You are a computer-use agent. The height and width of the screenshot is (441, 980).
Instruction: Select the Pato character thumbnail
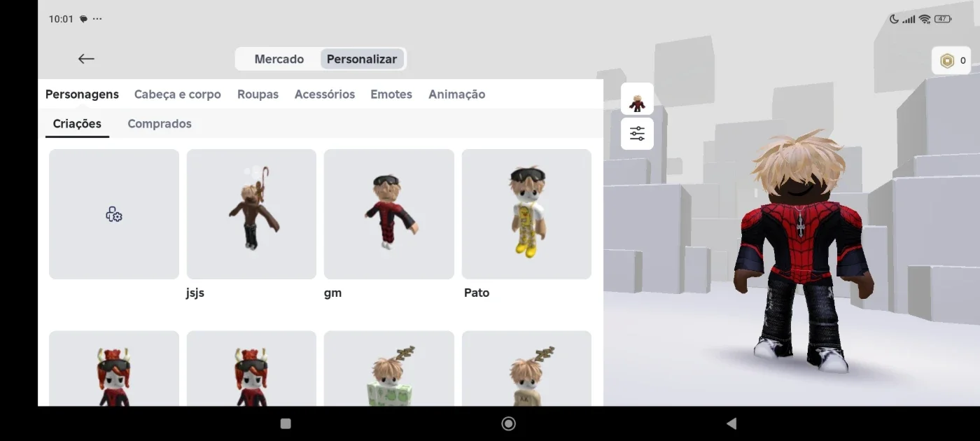coord(526,214)
